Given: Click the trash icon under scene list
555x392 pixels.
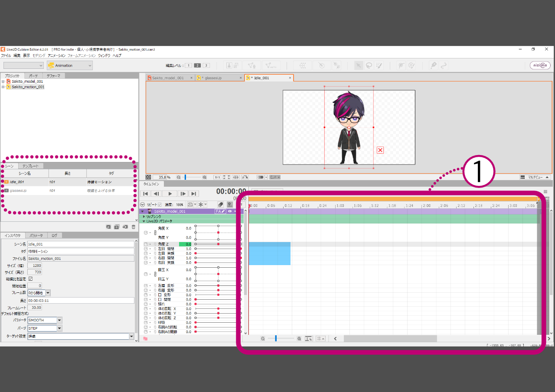Looking at the screenshot, I should tap(134, 227).
